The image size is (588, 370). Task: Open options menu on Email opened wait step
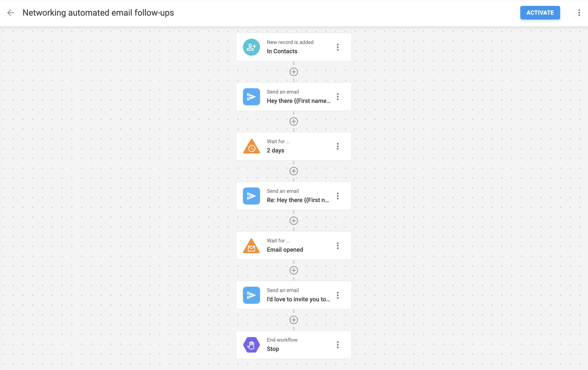(x=338, y=245)
